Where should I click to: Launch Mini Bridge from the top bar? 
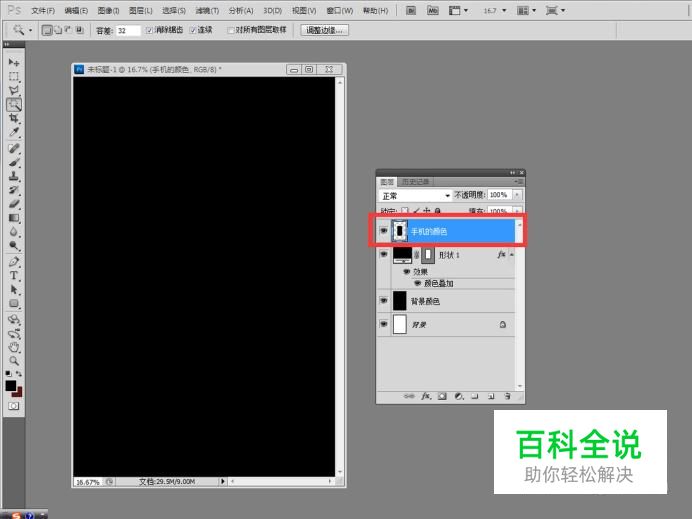point(433,10)
